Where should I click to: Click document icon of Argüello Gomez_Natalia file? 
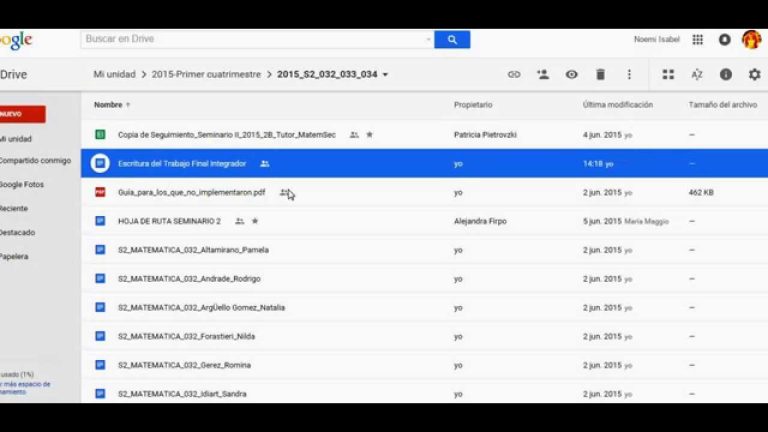click(100, 307)
